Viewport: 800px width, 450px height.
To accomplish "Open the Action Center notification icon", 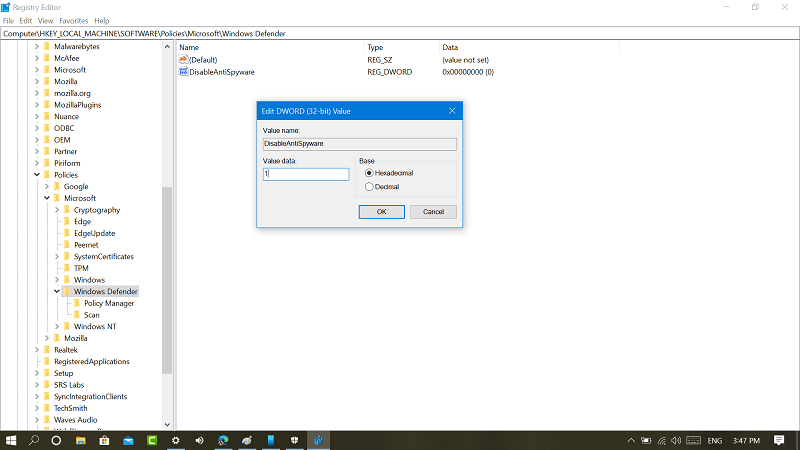I will (779, 440).
